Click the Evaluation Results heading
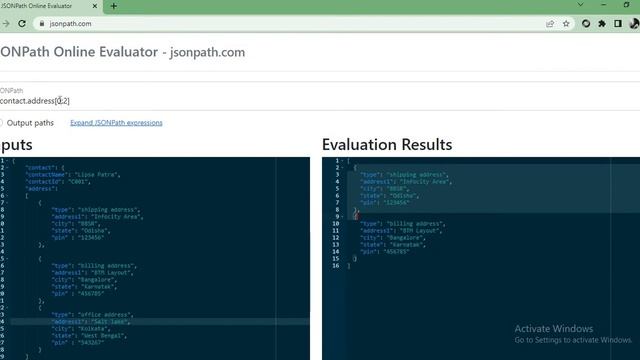This screenshot has width=640, height=360. click(387, 144)
